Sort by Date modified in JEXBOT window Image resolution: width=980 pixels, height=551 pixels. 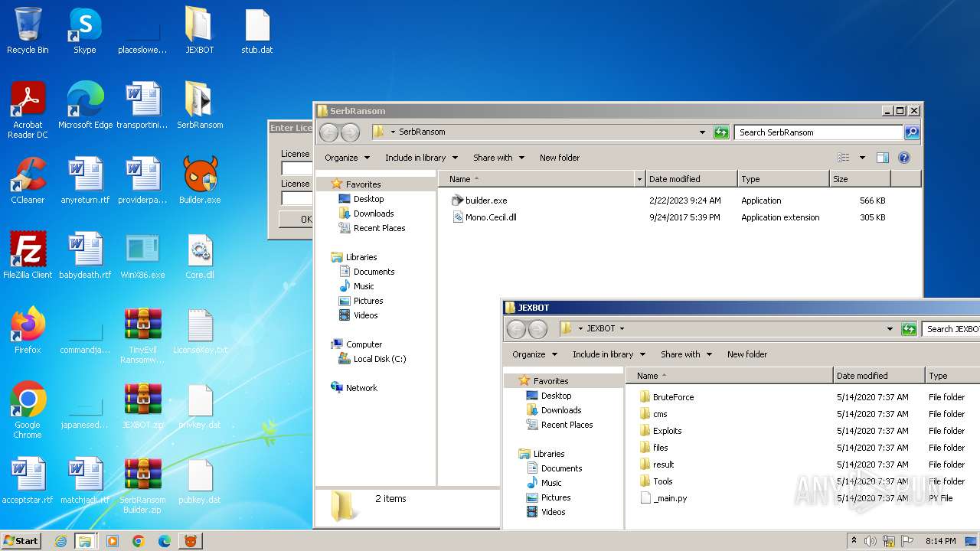point(879,376)
